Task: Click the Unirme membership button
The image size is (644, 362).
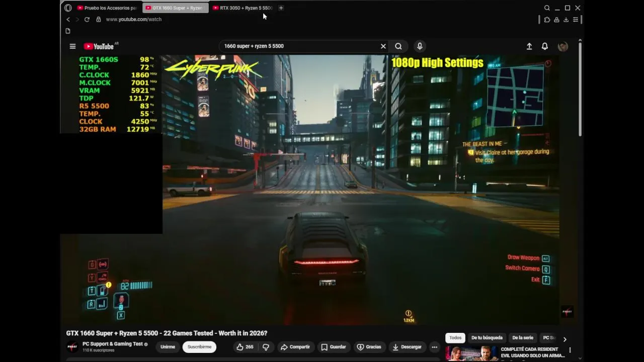Action: point(168,347)
